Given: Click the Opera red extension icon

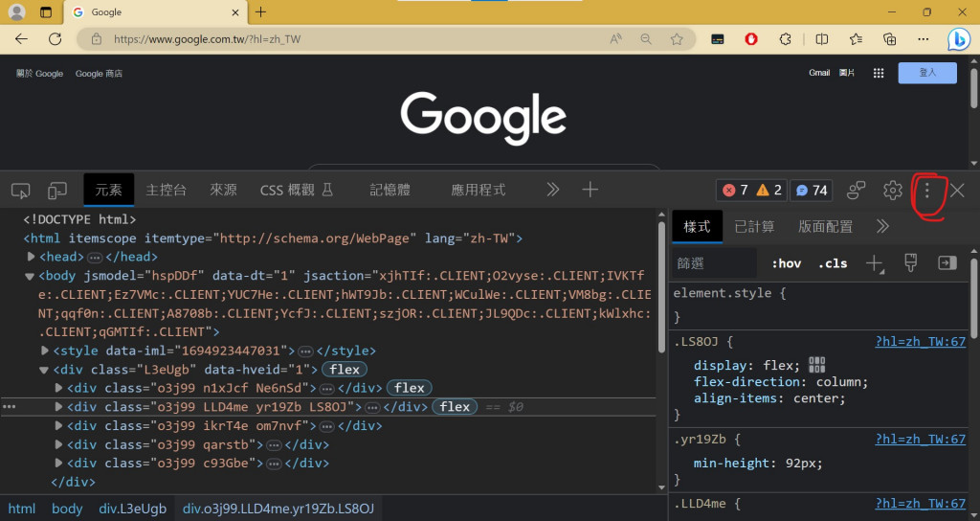Looking at the screenshot, I should [751, 38].
